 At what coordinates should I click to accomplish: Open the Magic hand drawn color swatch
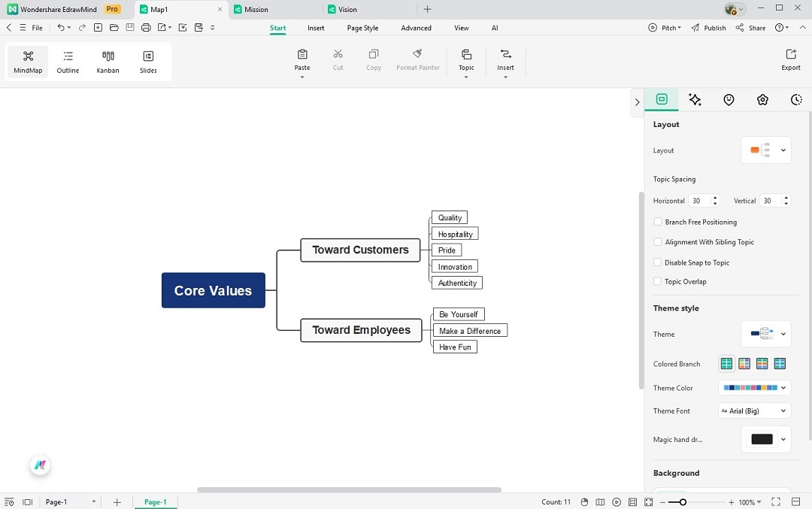tap(762, 439)
